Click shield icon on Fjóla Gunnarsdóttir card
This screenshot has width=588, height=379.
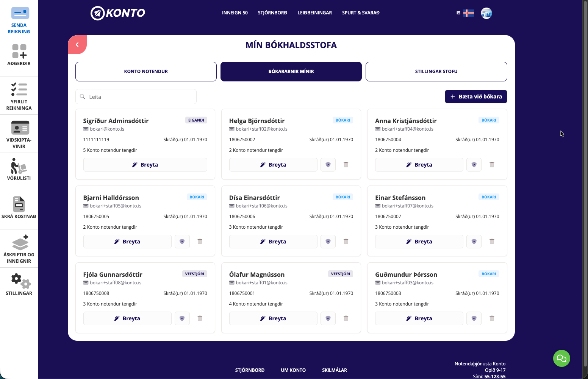pos(182,318)
